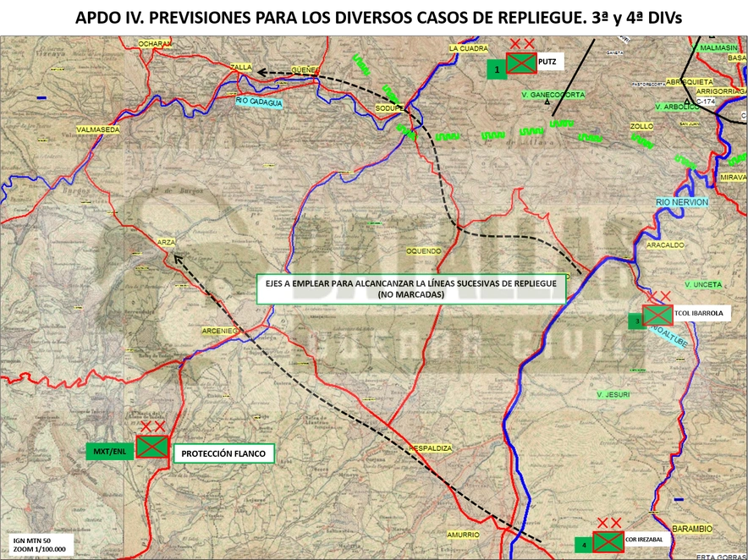Click the green number 4 box
748x560 pixels.
(x=584, y=544)
